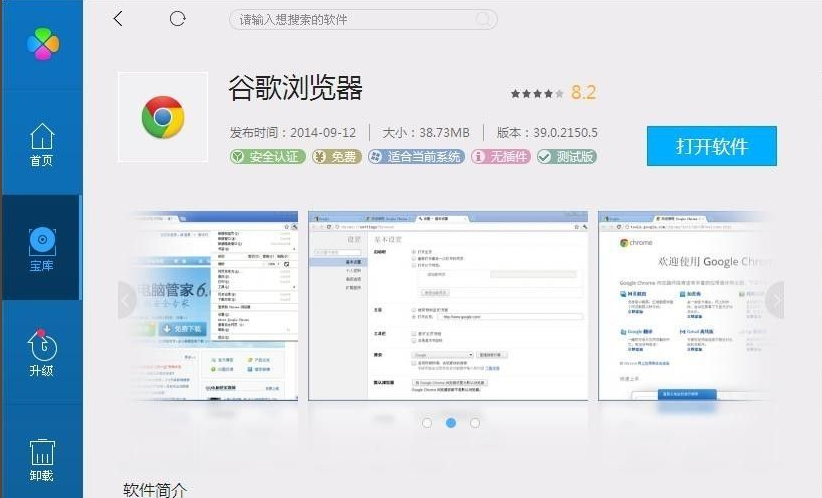822x498 pixels.
Task: Click the star rating display
Action: pyautogui.click(x=537, y=94)
